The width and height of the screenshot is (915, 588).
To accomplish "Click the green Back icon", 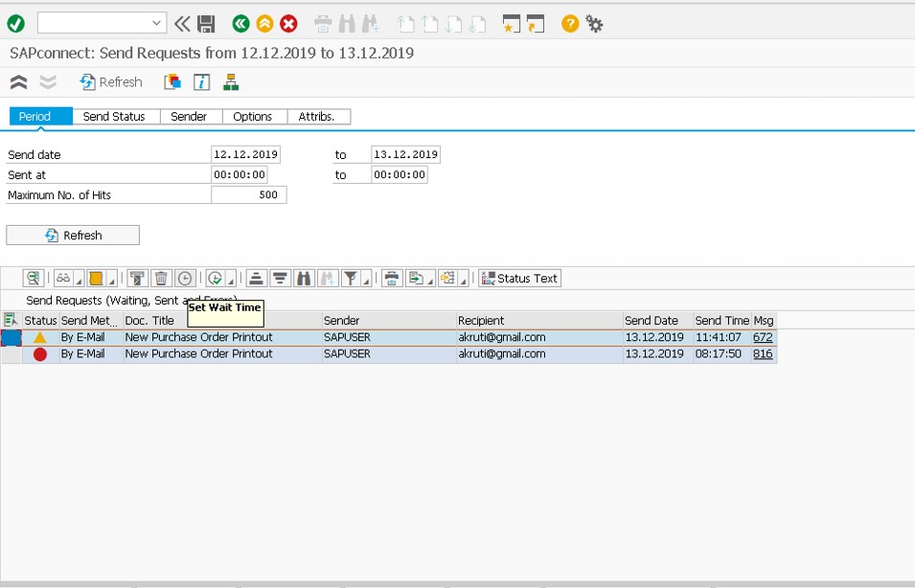I will point(240,24).
